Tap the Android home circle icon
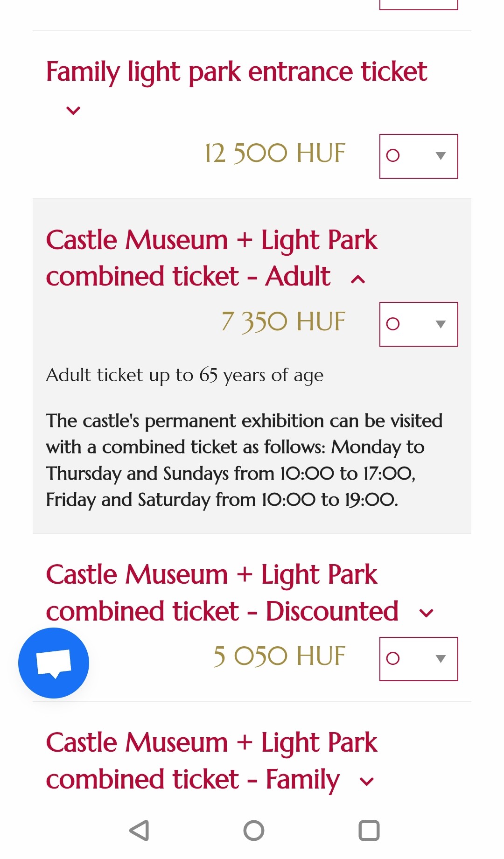The height and width of the screenshot is (859, 504). [254, 831]
